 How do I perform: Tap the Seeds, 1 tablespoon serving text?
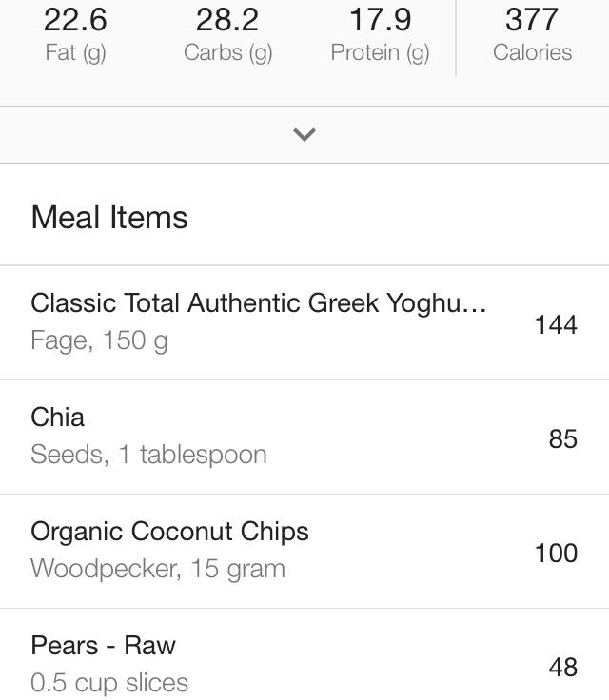click(148, 455)
